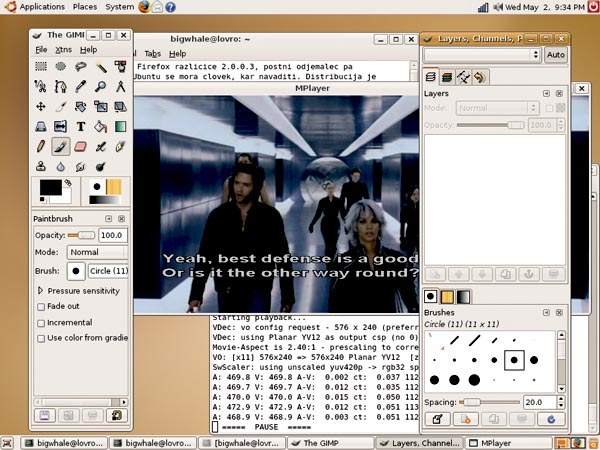Open the terminal Help menu
600x450 pixels.
178,54
